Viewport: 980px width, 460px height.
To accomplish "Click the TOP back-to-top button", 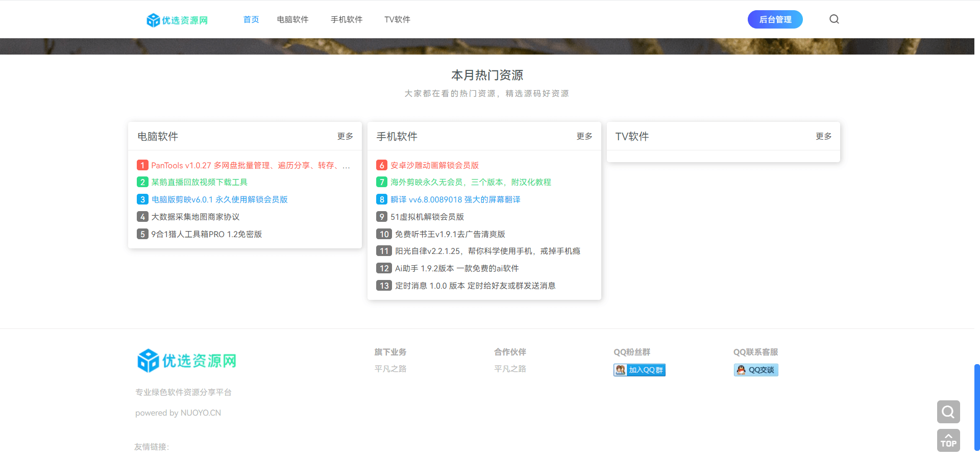I will pos(948,440).
